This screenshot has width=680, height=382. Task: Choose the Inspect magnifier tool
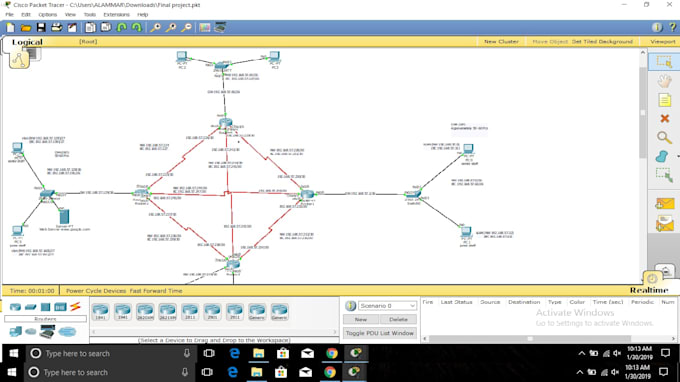[664, 137]
